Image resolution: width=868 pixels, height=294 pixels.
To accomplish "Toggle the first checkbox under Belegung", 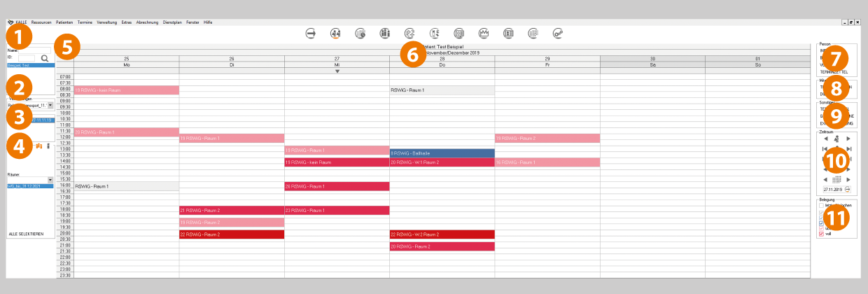I will pyautogui.click(x=821, y=206).
